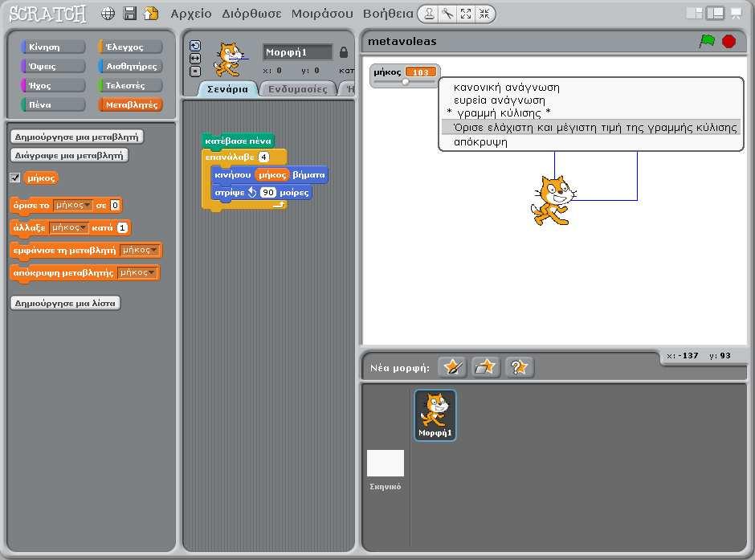This screenshot has width=755, height=560.
Task: Select the Μορφή1 sprite thumbnail
Action: 435,415
